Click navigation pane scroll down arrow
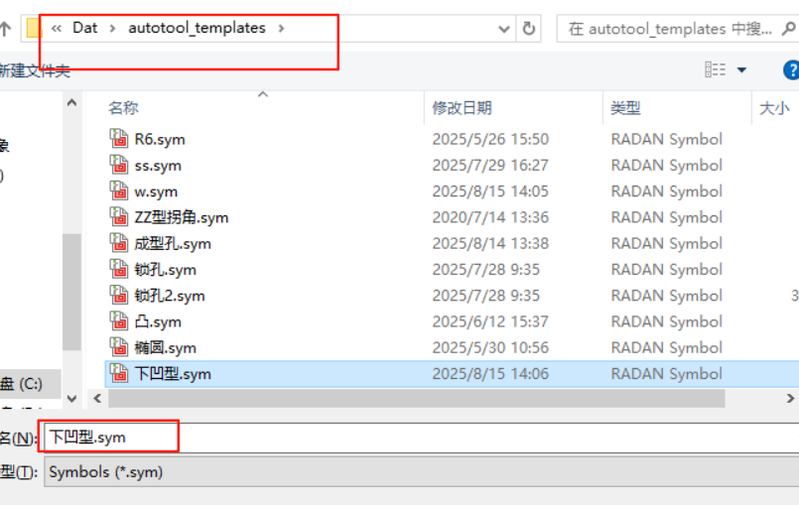 (72, 398)
